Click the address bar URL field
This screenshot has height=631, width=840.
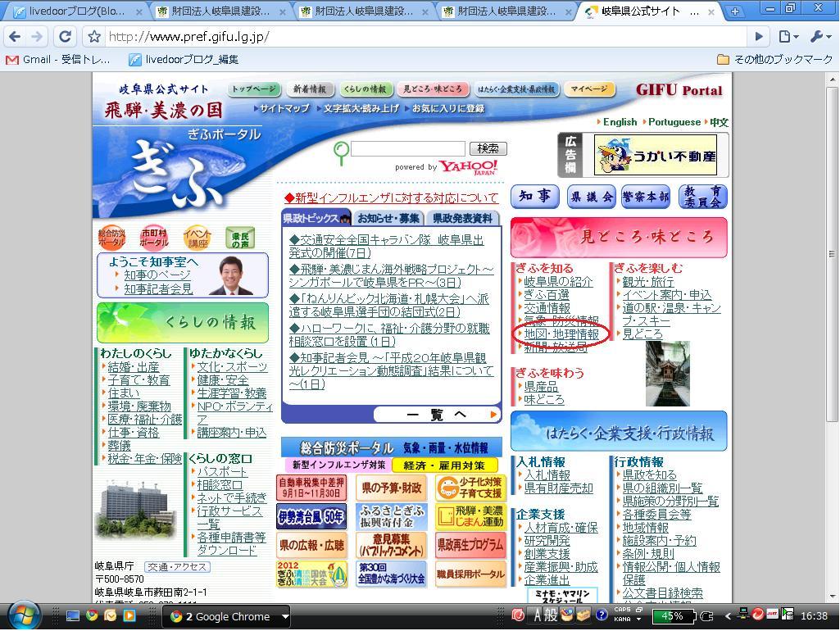pyautogui.click(x=426, y=36)
